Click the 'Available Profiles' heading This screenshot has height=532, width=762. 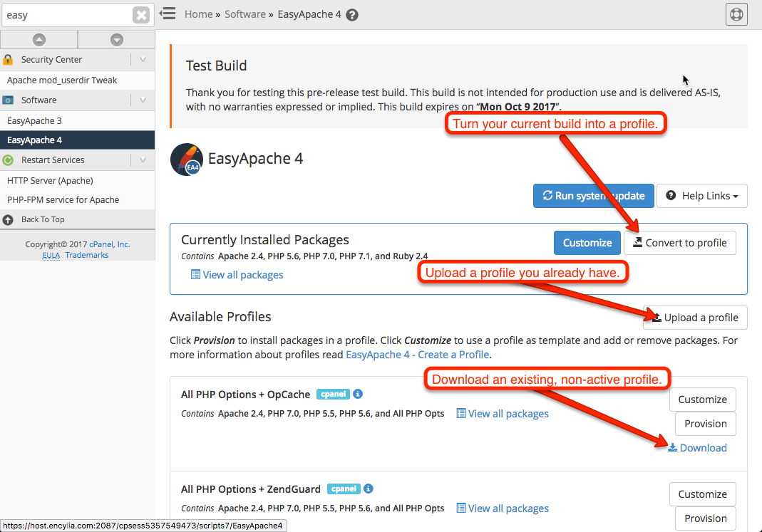(220, 316)
